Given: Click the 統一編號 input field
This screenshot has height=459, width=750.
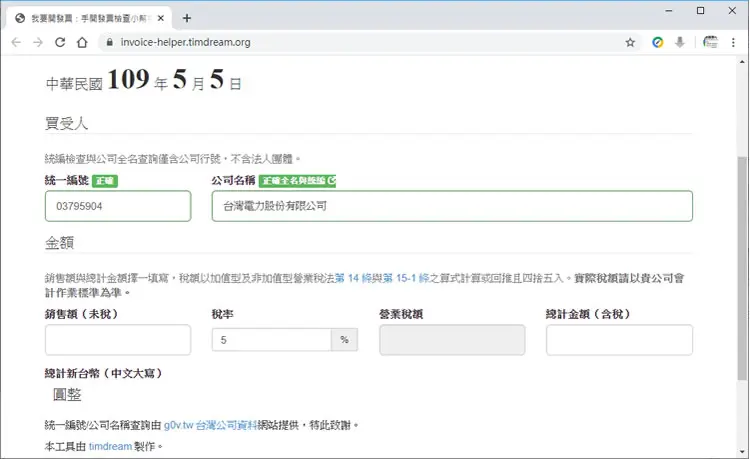Looking at the screenshot, I should 118,206.
